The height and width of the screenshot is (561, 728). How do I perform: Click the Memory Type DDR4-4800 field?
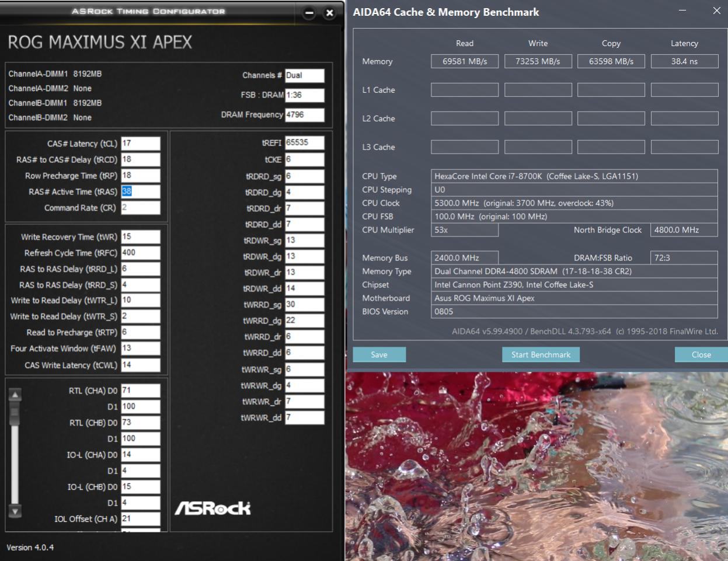pyautogui.click(x=574, y=271)
